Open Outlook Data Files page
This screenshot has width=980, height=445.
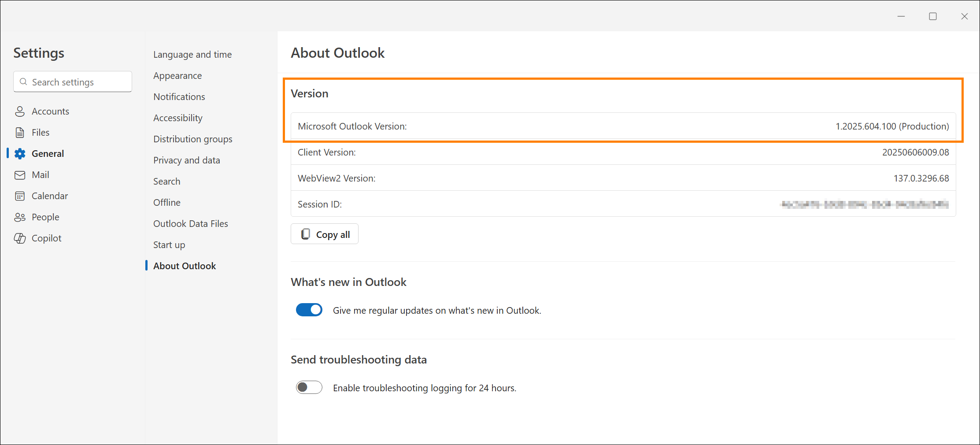point(191,224)
